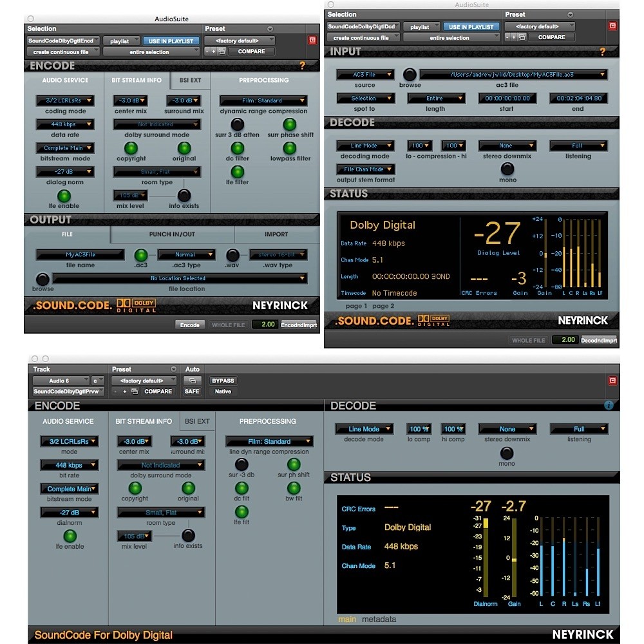Click the SAFE button
The width and height of the screenshot is (644, 644).
pos(192,392)
